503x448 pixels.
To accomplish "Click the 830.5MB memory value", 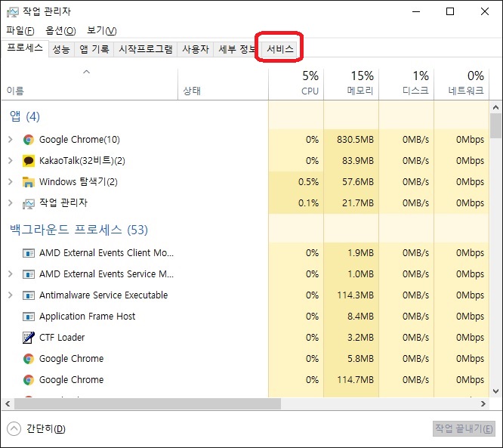I will (x=355, y=140).
